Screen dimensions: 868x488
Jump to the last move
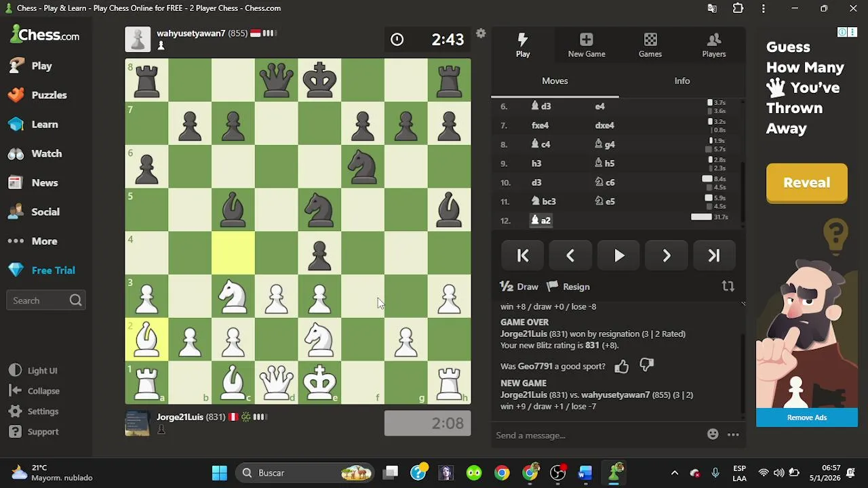714,256
